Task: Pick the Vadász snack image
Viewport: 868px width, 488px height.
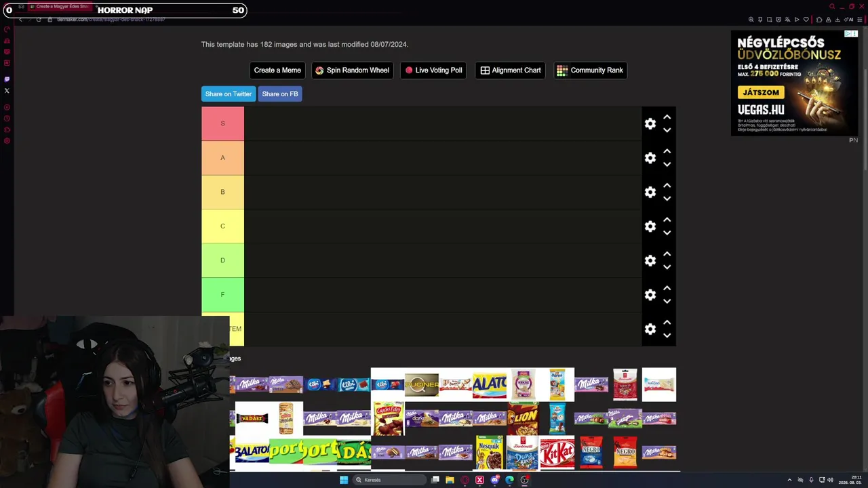Action: pos(252,418)
